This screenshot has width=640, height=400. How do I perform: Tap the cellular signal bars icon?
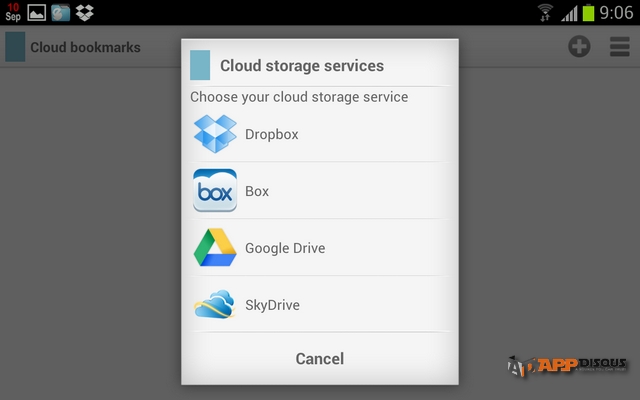[x=568, y=12]
